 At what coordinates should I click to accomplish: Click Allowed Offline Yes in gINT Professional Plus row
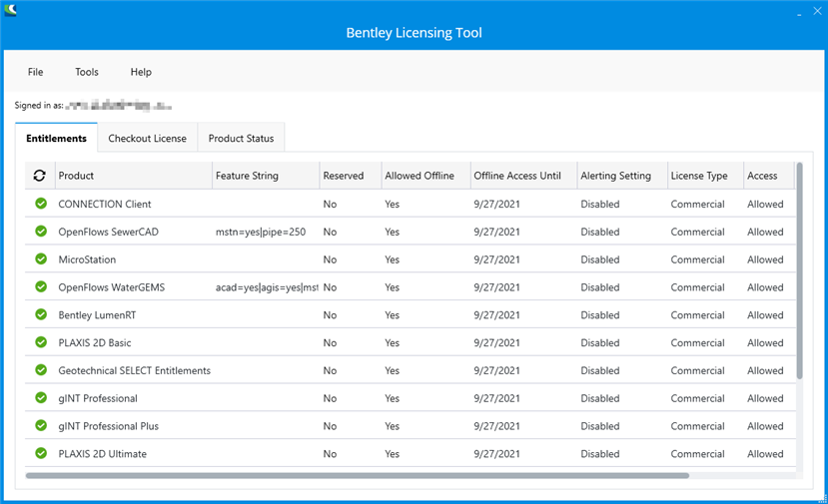tap(392, 426)
